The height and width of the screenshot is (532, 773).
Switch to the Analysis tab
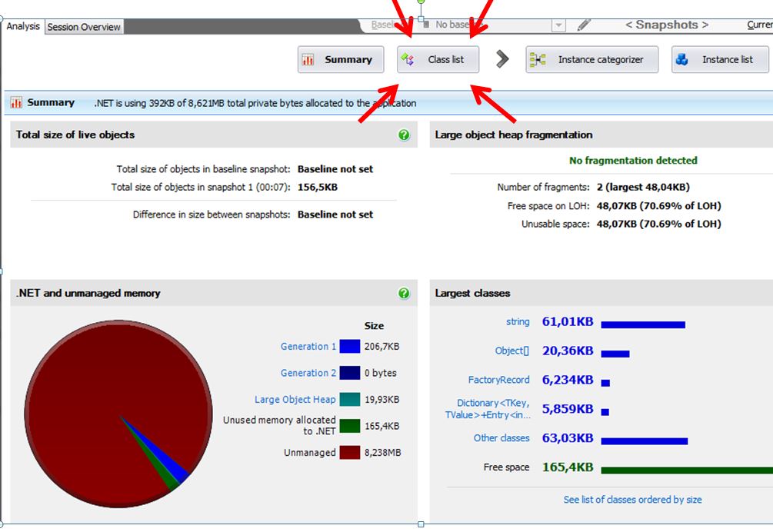click(x=22, y=27)
